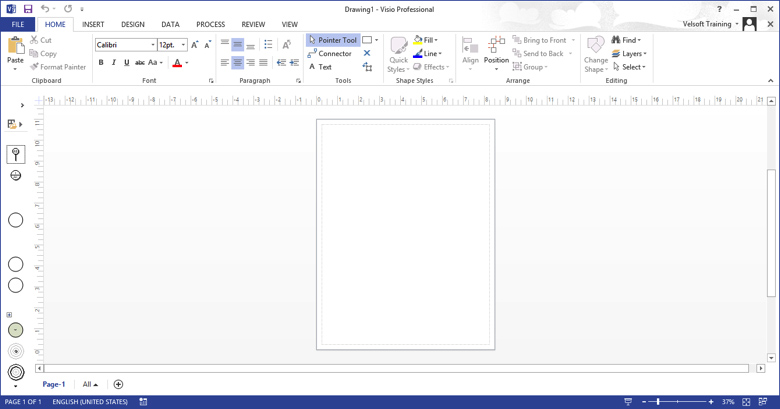Expand the Shapes pane with the chevron

pos(22,105)
